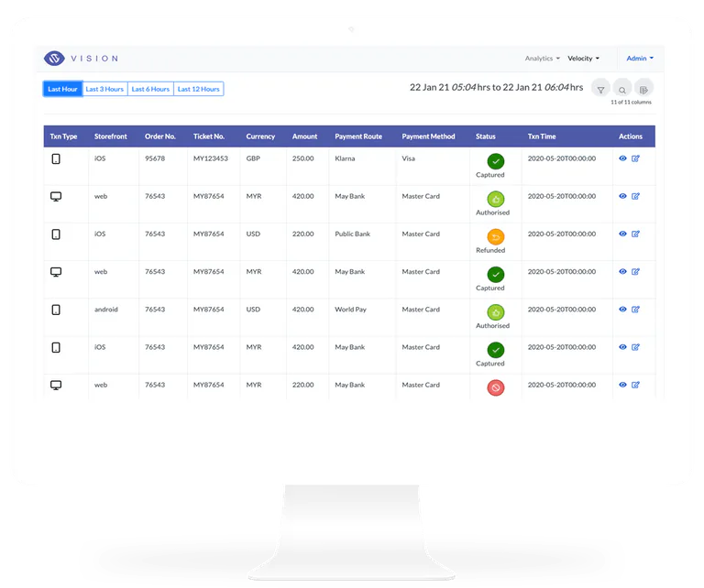View the web May Bank Captured row
The height and width of the screenshot is (588, 704).
pos(622,271)
